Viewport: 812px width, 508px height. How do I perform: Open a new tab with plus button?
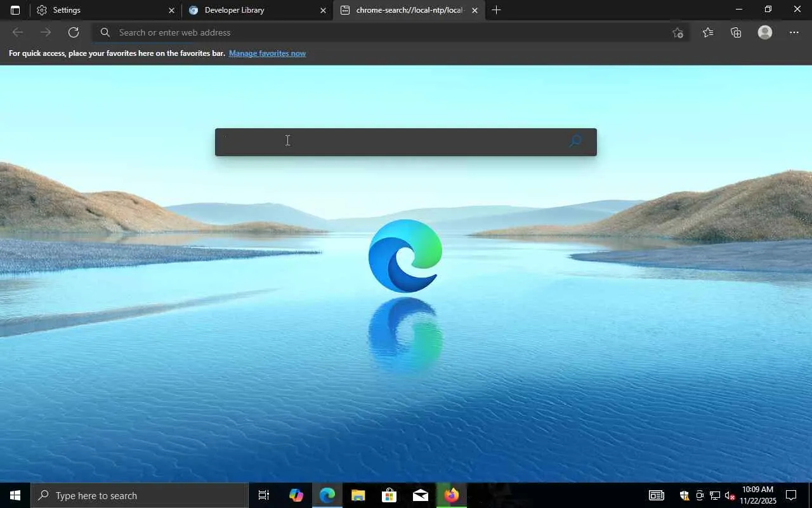(x=496, y=10)
